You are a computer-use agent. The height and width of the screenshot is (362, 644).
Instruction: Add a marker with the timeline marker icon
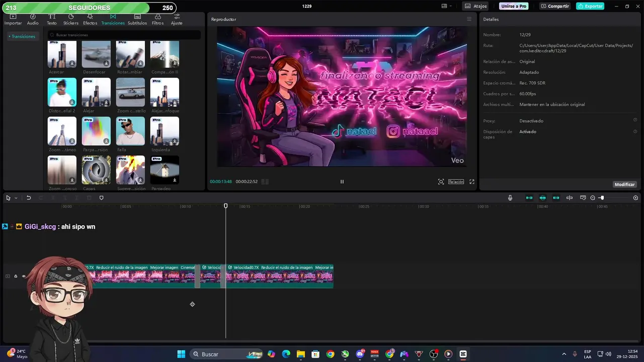tap(101, 198)
